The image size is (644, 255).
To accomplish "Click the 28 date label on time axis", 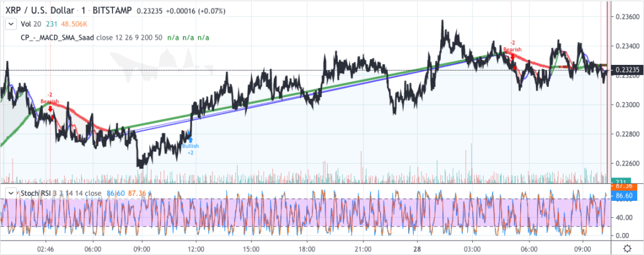I will tap(418, 249).
